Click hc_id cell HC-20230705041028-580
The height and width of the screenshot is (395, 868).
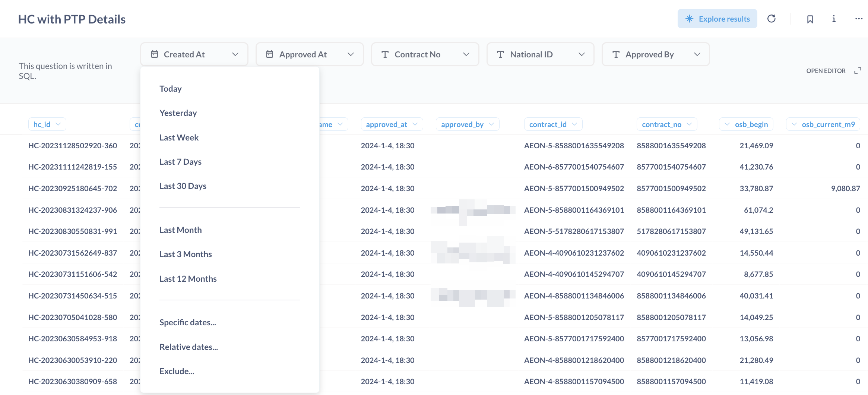pyautogui.click(x=73, y=317)
